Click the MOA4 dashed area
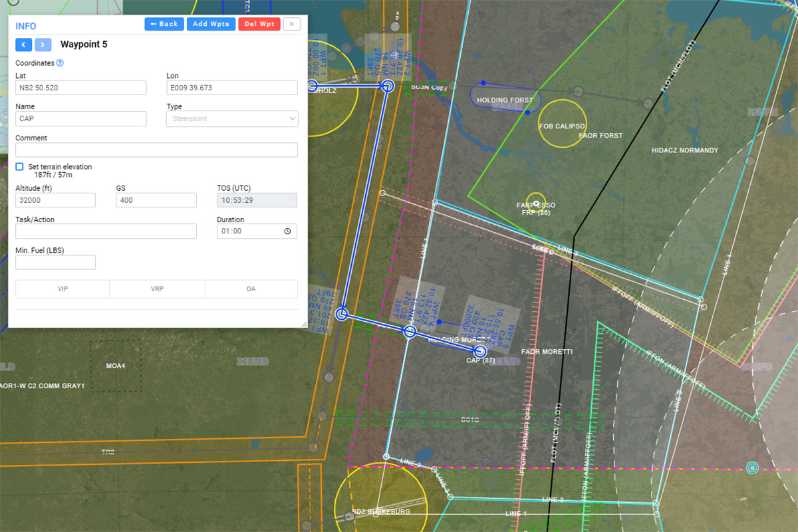Viewport: 798px width, 532px height. [116, 366]
